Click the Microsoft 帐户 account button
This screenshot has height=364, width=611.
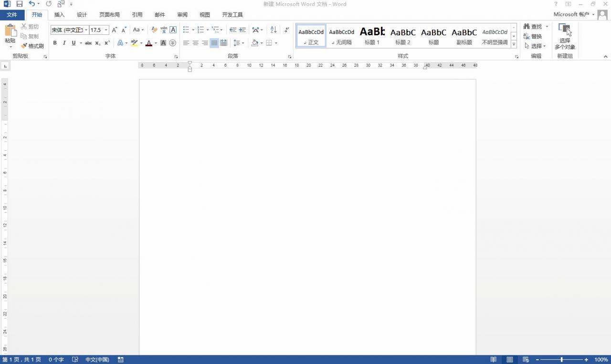click(574, 15)
